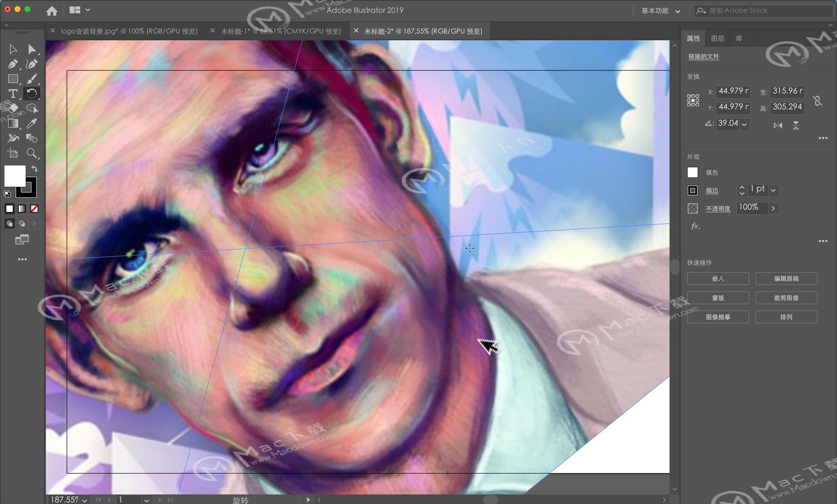Enable Draw Behind mode
837x504 pixels.
(22, 223)
